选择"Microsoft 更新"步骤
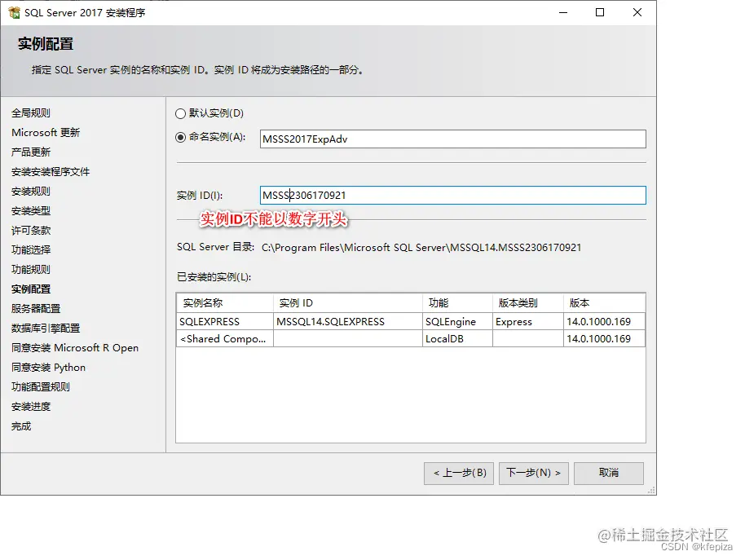This screenshot has width=745, height=560. 45,132
